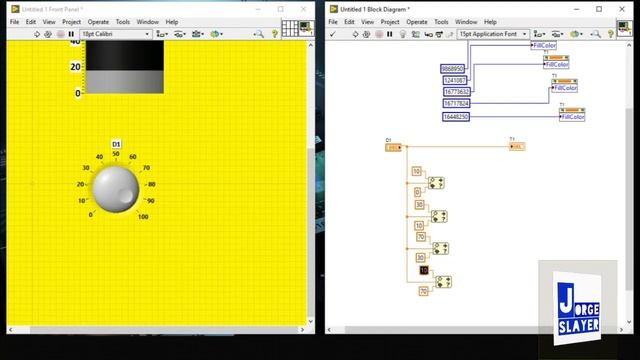Open Reorder dropdown in Front Panel toolbar

(x=216, y=34)
